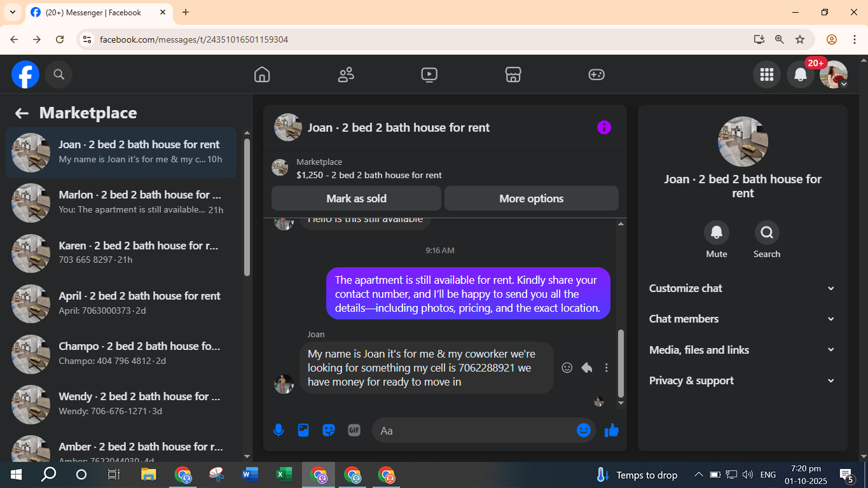Screen dimensions: 868x488
Task: Reload the page
Action: [x=60, y=39]
